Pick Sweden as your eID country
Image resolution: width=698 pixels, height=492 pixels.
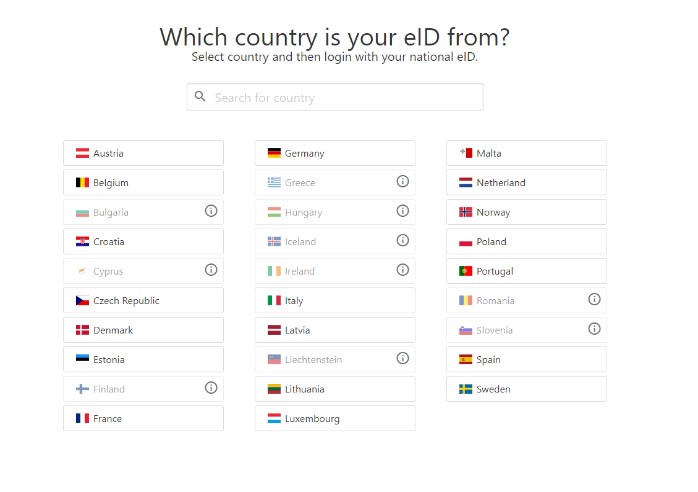click(x=526, y=389)
